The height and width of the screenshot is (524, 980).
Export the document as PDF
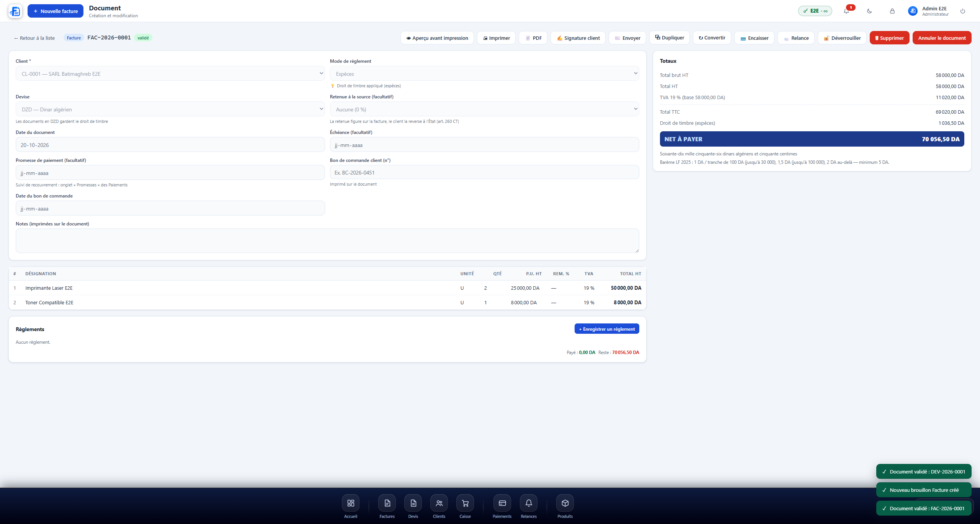533,38
